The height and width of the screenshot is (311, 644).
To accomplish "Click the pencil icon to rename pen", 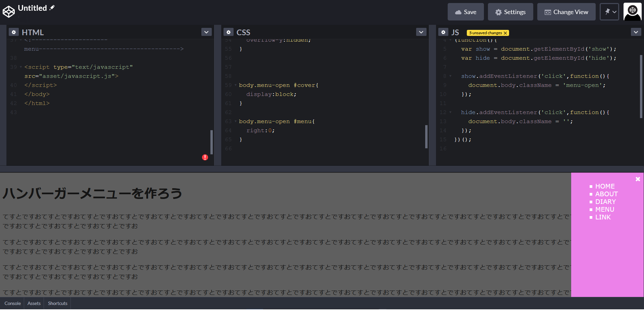I will [52, 8].
